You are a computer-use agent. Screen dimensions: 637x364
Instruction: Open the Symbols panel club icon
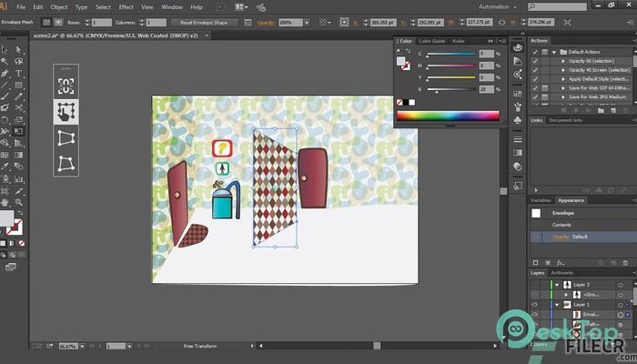point(518,121)
